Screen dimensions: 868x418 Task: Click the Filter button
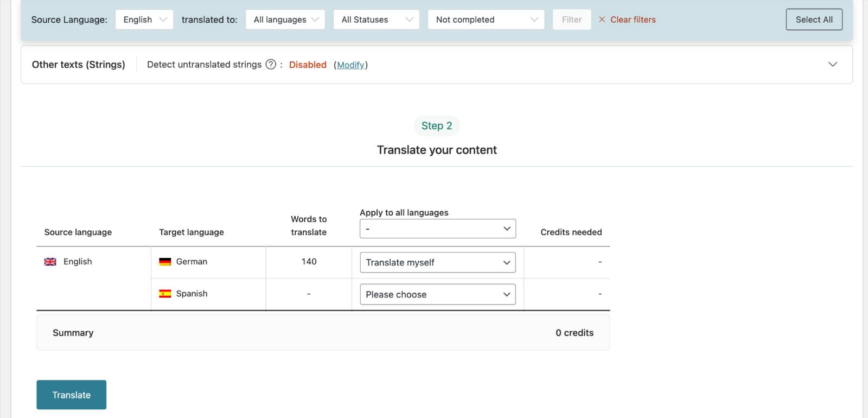click(572, 20)
